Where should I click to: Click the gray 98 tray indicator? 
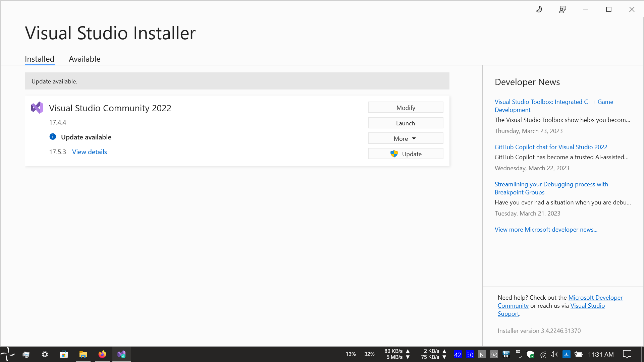click(x=494, y=354)
